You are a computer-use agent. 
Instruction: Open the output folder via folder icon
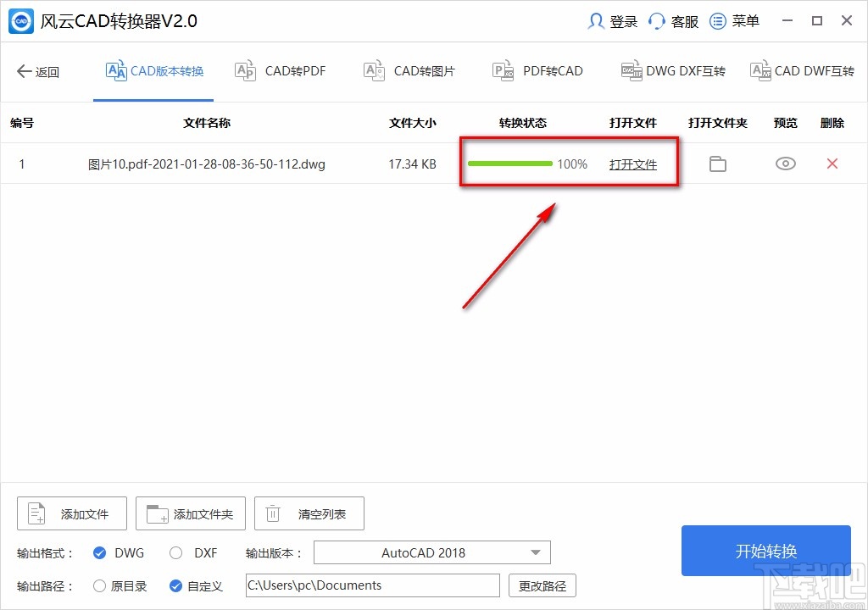pos(717,164)
